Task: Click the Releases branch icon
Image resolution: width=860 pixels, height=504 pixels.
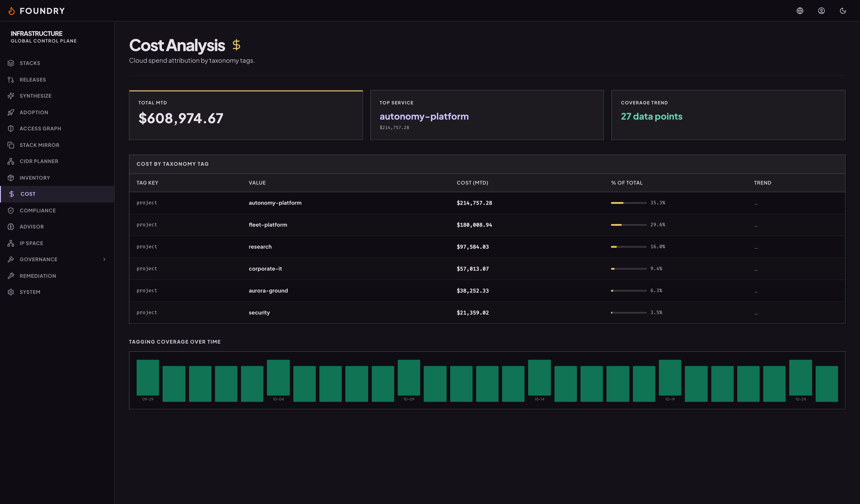Action: tap(11, 79)
